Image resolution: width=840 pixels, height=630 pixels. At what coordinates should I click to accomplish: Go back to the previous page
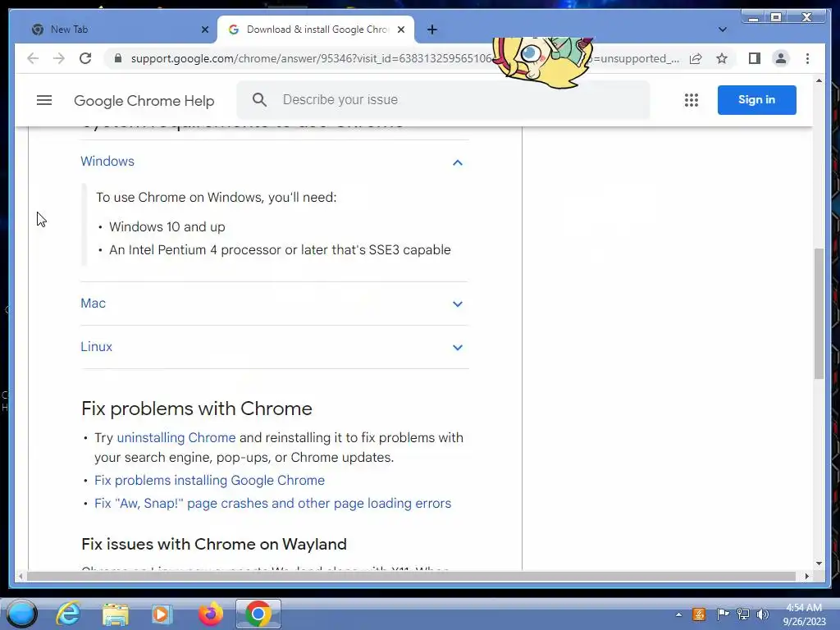pos(33,58)
